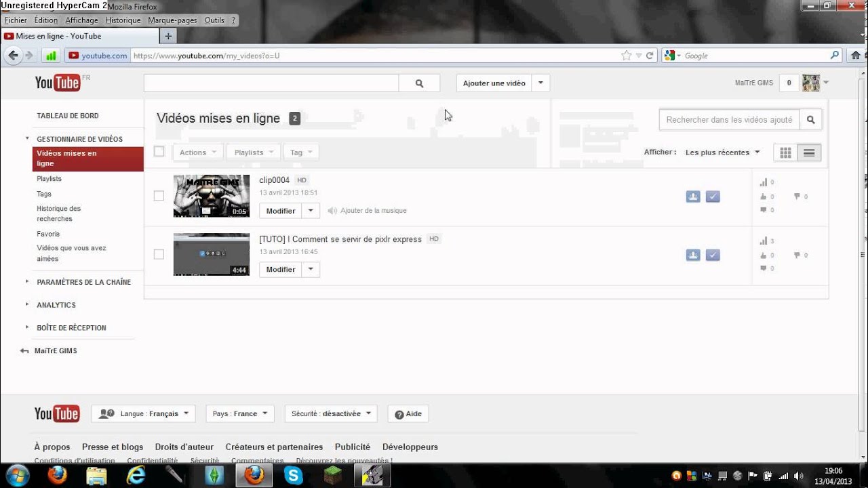Open the Historique menu
This screenshot has width=868, height=488.
click(x=123, y=20)
